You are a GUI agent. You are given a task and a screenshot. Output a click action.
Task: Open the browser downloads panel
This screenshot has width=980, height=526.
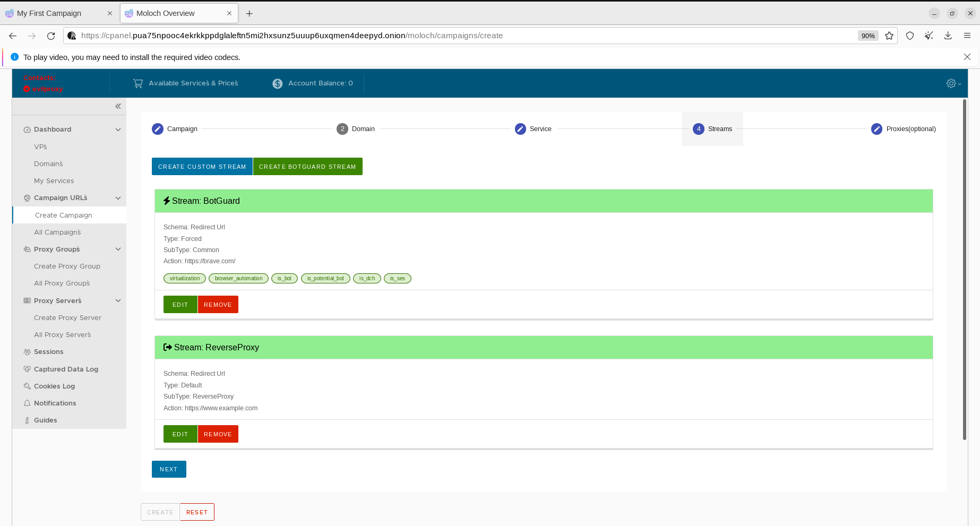[x=948, y=36]
